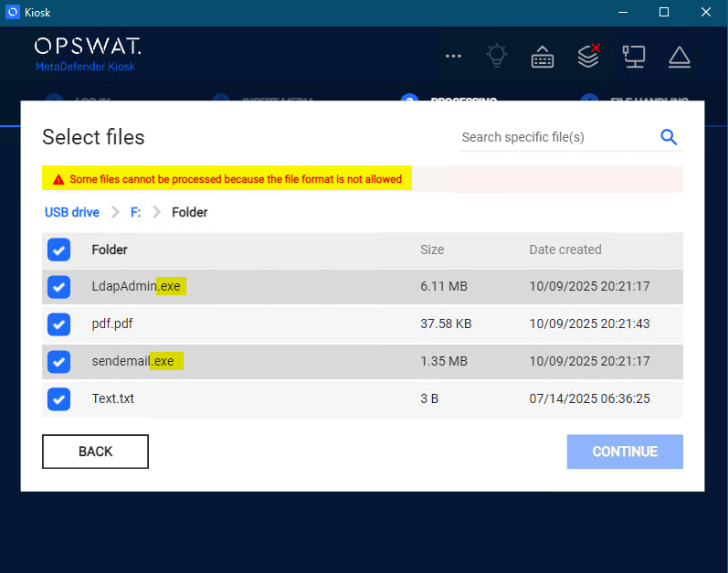Click the red warning triangle icon
728x573 pixels.
(58, 180)
